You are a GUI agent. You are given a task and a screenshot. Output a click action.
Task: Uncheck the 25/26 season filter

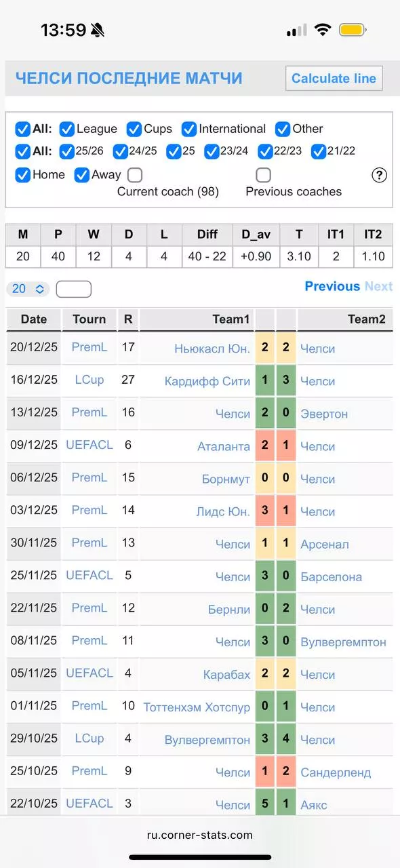66,152
